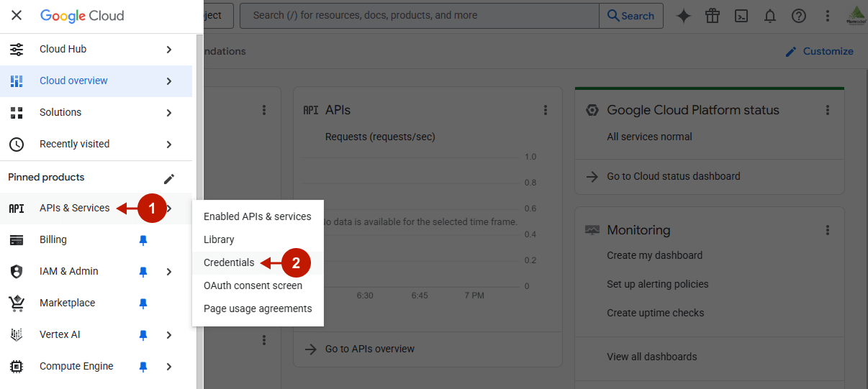Toggle the pin next to Vertex AI
The image size is (868, 389).
click(x=143, y=335)
